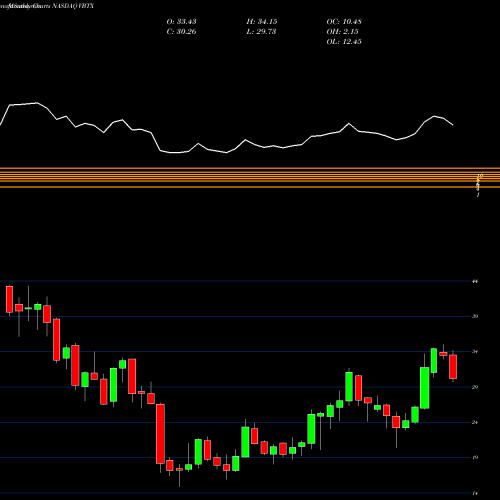Click the open value O: 33.43
Viewport: 500px width, 500px height.
pos(181,22)
